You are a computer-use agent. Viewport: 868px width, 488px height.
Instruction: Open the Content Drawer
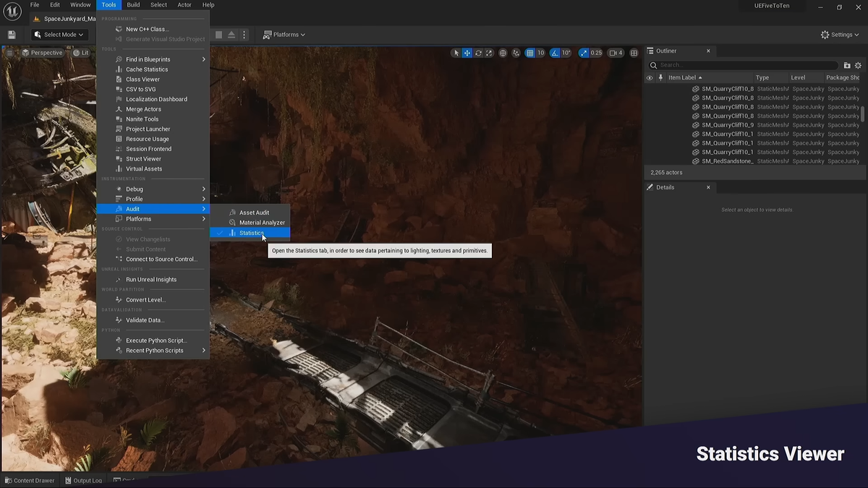(30, 480)
